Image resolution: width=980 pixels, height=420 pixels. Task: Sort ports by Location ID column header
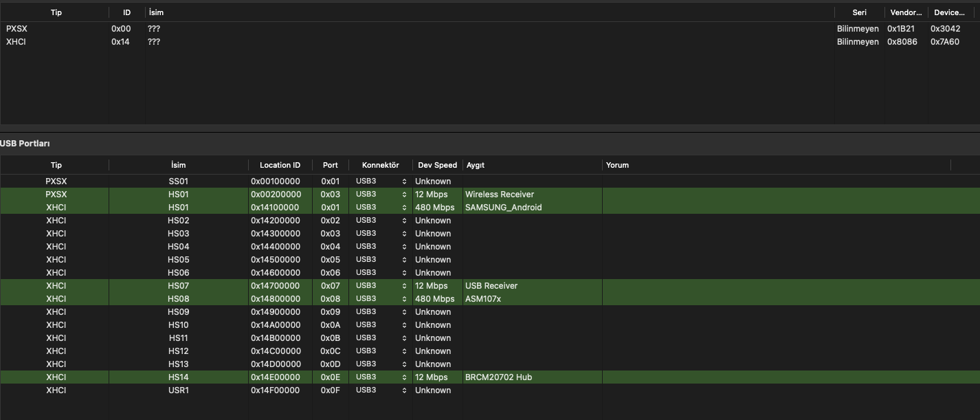point(280,165)
